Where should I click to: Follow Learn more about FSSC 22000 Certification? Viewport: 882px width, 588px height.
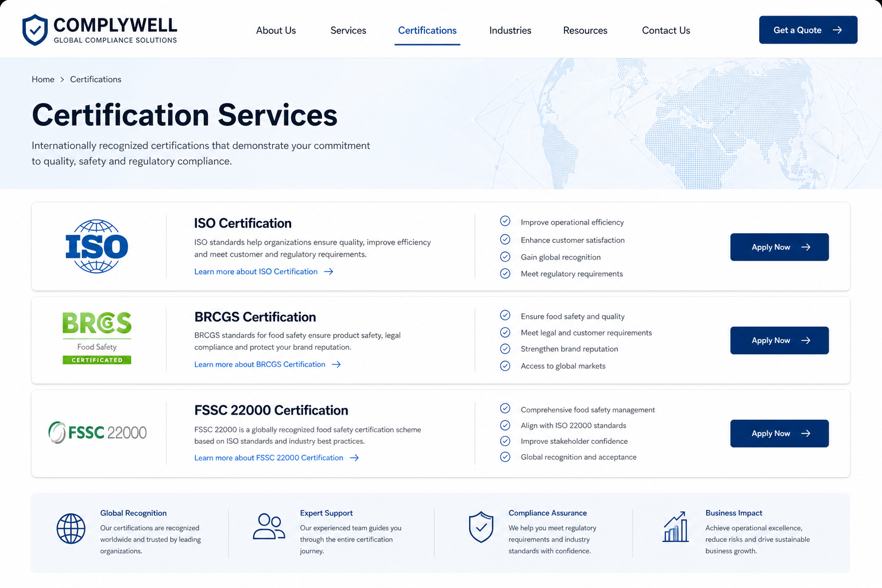tap(276, 458)
